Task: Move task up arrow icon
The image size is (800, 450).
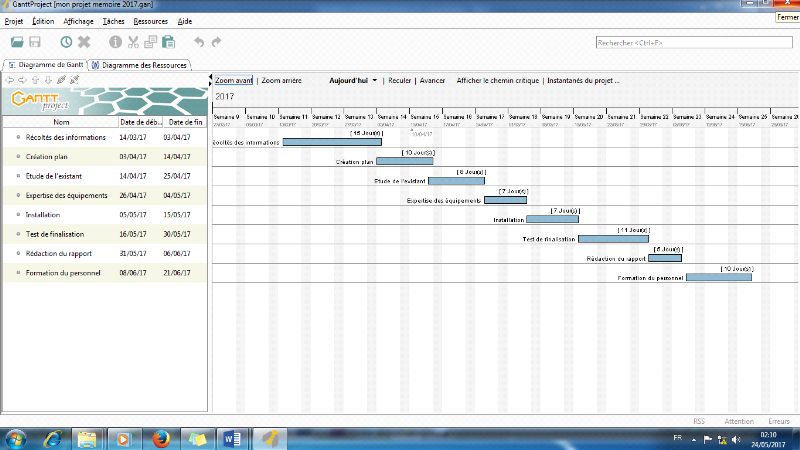Action: point(35,80)
